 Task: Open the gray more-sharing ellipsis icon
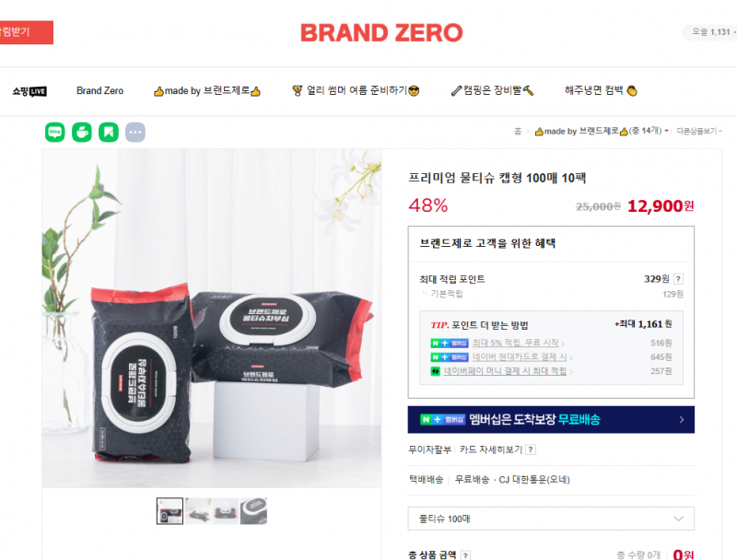tap(135, 132)
